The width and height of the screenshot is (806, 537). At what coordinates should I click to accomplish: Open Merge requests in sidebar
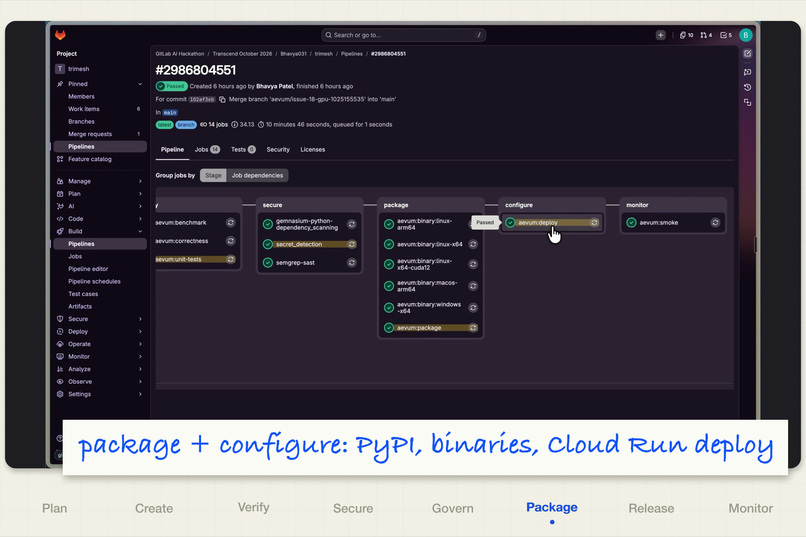[100, 134]
